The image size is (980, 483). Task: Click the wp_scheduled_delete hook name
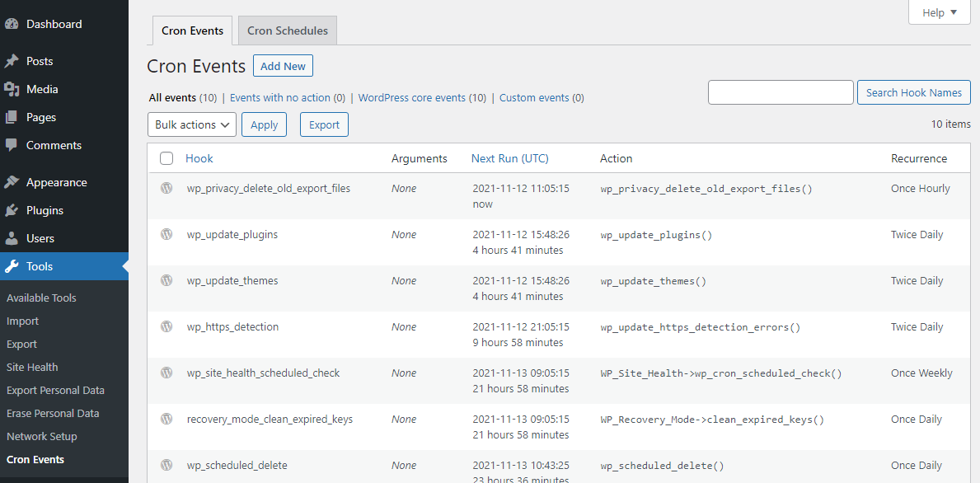237,466
